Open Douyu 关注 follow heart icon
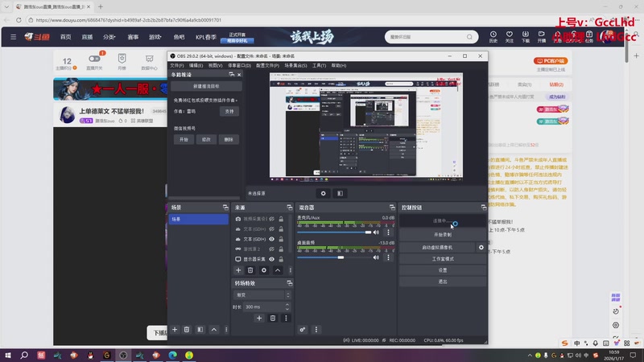Viewport: 644px width, 362px height. (x=510, y=36)
